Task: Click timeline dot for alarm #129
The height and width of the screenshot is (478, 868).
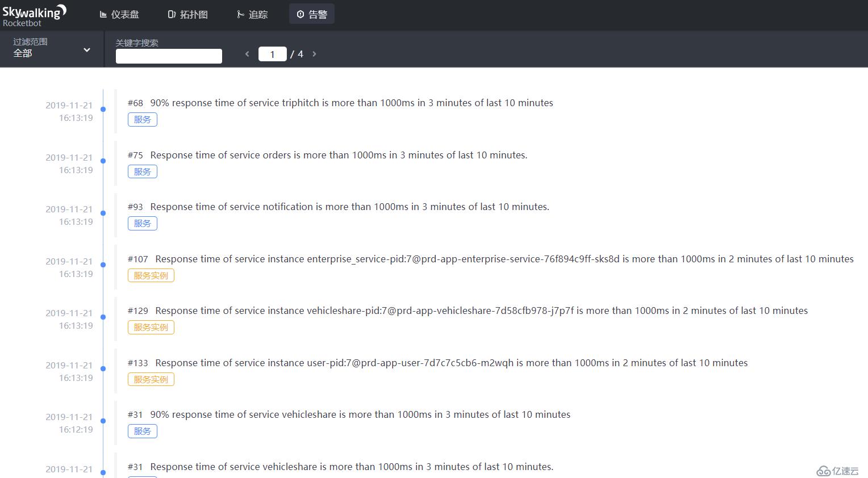Action: tap(103, 317)
